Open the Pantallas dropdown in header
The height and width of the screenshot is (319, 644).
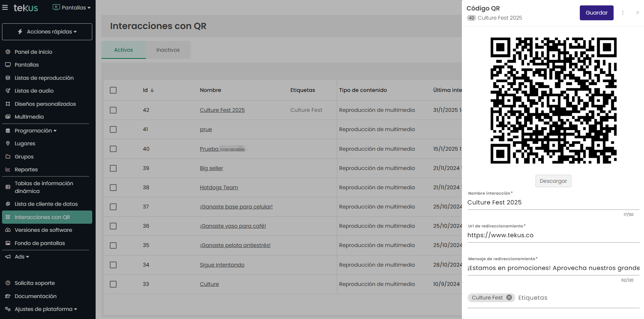pos(72,7)
